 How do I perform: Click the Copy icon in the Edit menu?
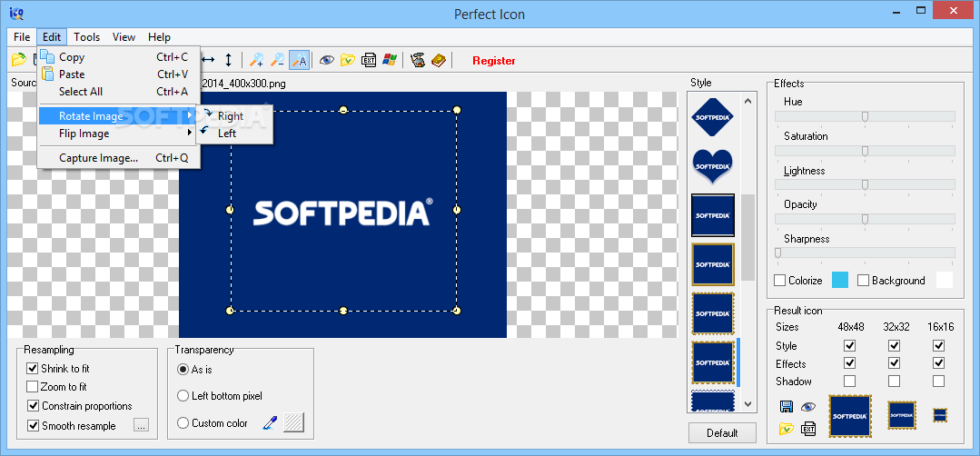(47, 57)
